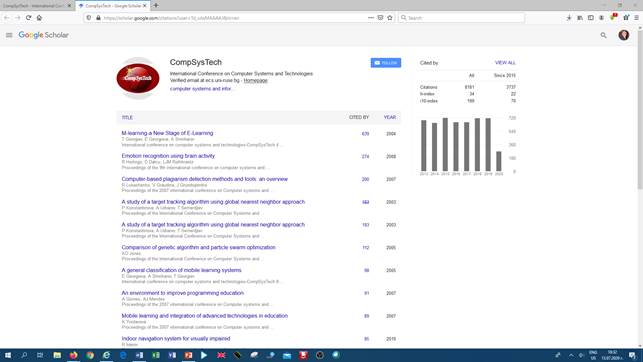Click the computer systems interest link
The image size is (643, 362).
pos(201,89)
